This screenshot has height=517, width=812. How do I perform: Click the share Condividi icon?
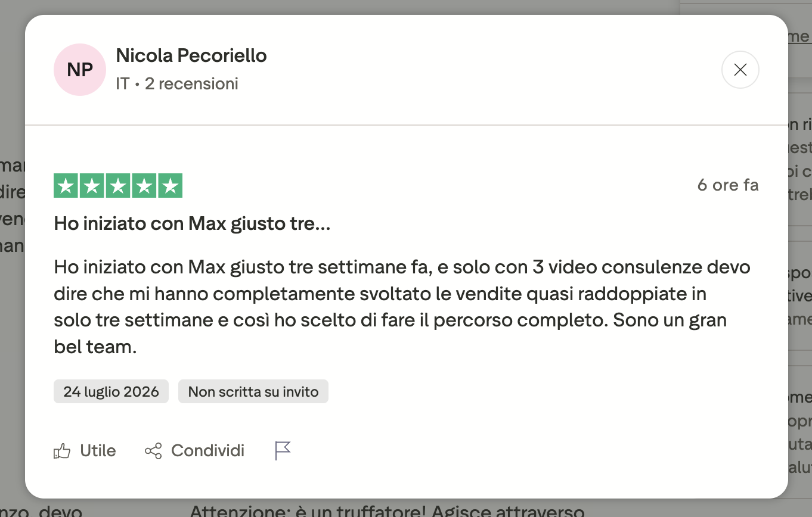point(153,451)
